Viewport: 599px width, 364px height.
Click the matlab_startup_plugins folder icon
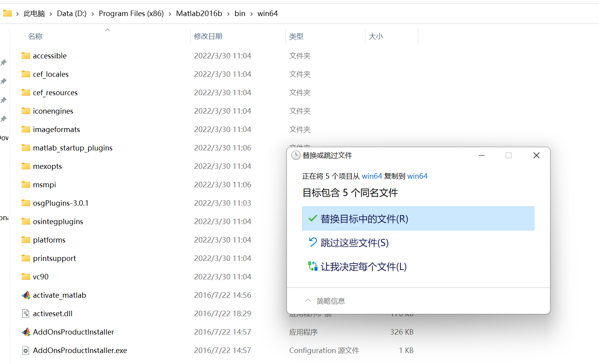pyautogui.click(x=26, y=148)
